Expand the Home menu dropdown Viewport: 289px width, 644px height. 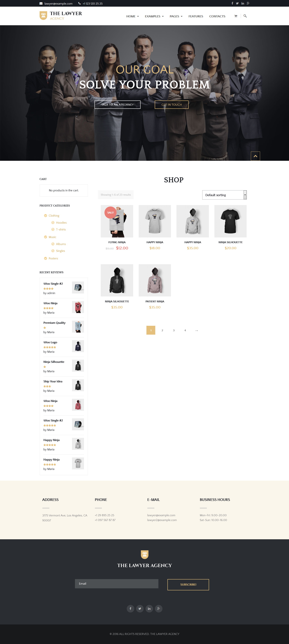click(132, 16)
